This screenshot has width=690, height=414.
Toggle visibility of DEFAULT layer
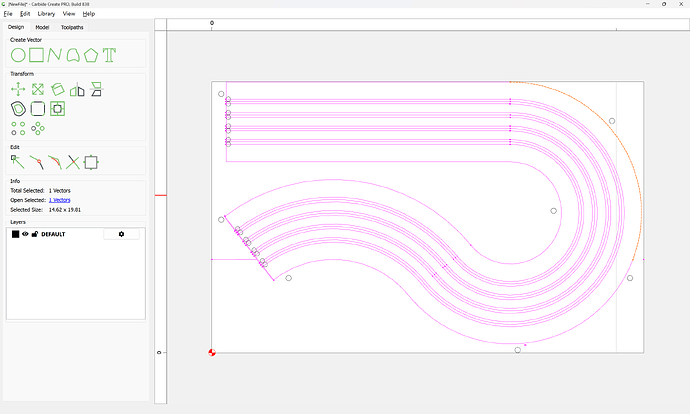pyautogui.click(x=25, y=234)
